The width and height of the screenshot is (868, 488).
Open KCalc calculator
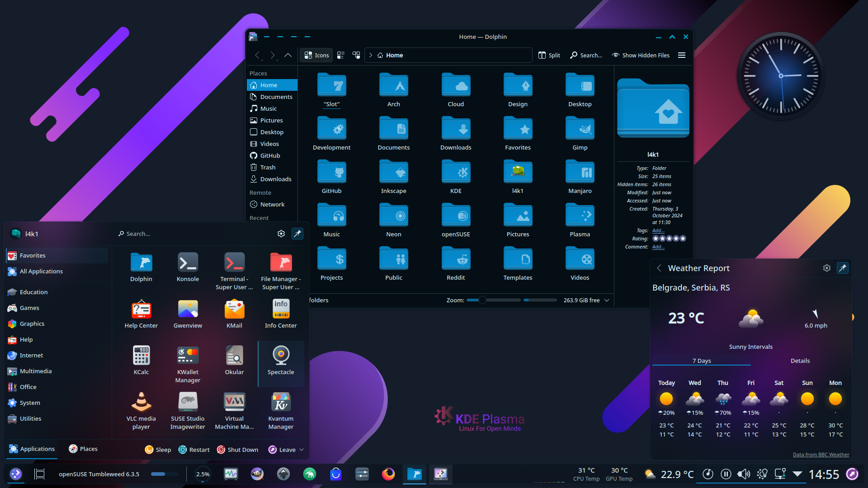click(x=141, y=360)
